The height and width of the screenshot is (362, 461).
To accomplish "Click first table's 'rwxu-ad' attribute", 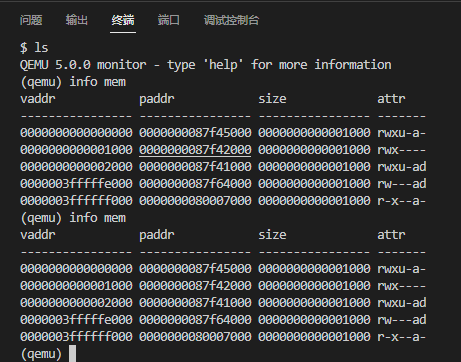I will pos(402,167).
